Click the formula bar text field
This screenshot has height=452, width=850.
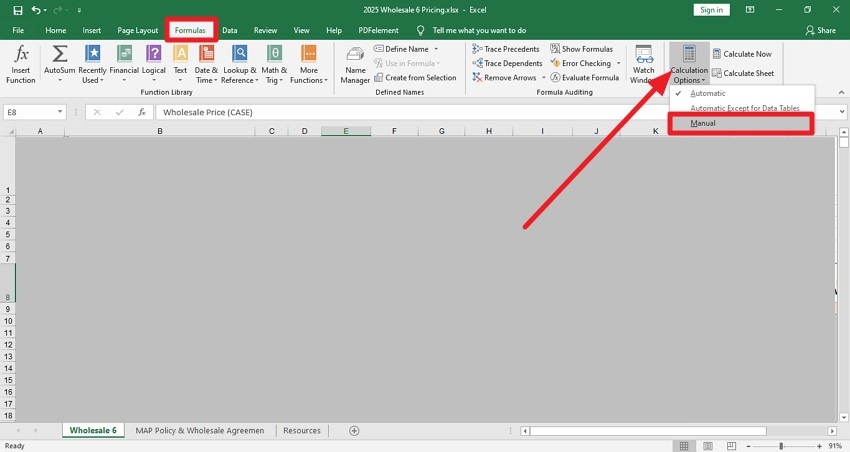496,112
